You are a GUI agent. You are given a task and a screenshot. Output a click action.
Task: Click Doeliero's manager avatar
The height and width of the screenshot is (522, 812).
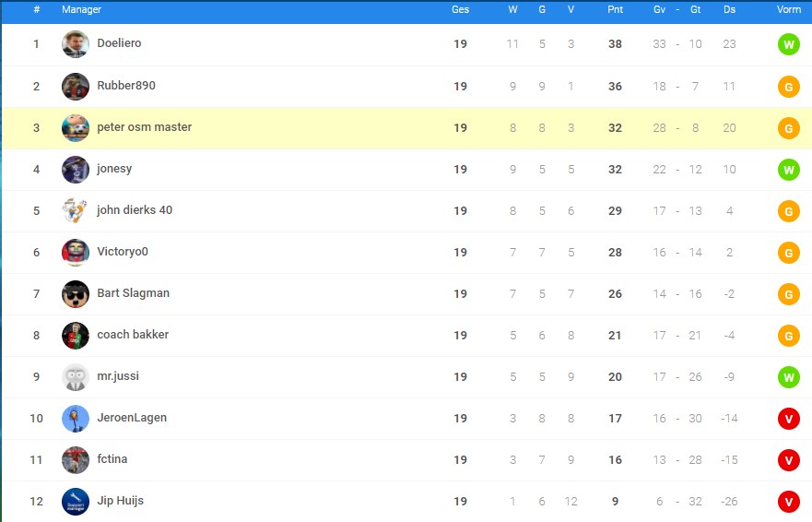(x=75, y=44)
